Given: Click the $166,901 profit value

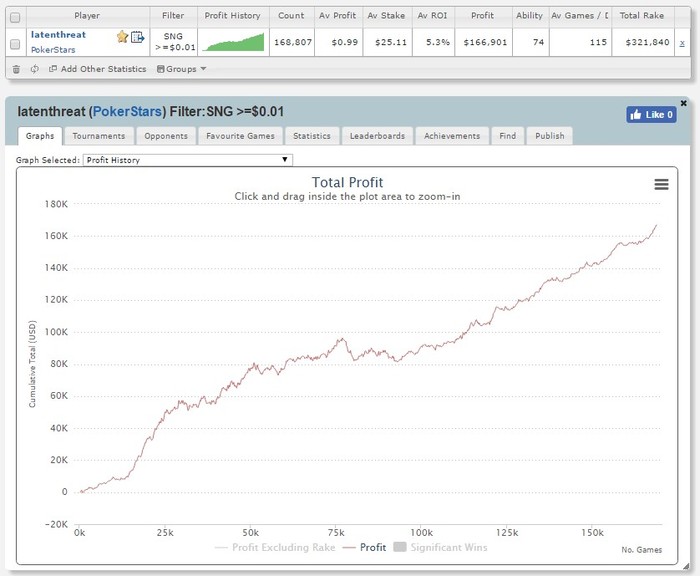Looking at the screenshot, I should point(485,42).
